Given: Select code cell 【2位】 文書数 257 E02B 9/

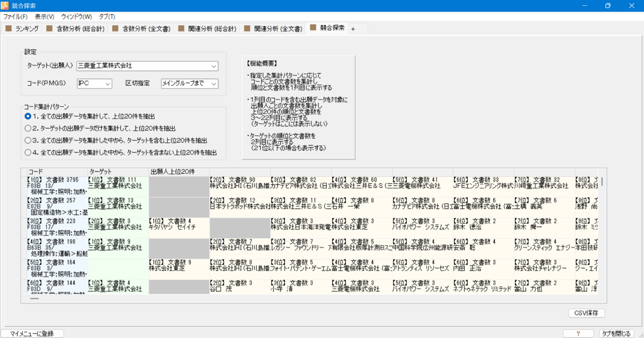Looking at the screenshot, I should point(57,207).
